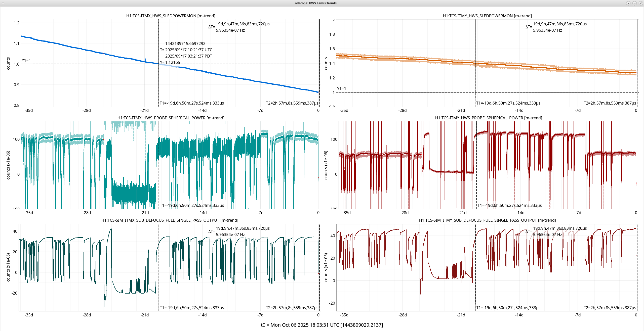Viewport: 644px width, 331px height.
Task: Click the 2025/09/17 UTC timestamp readout
Action: pos(188,50)
